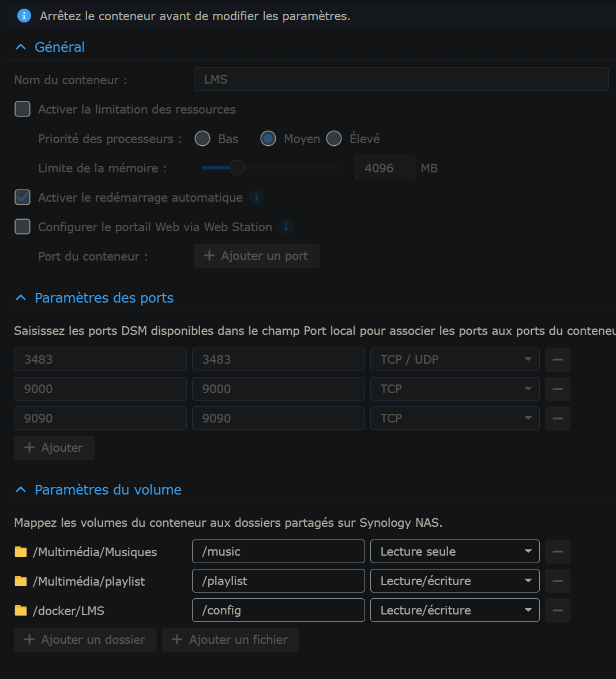Click the Ajouter un dossier button
The width and height of the screenshot is (616, 679).
(x=85, y=640)
